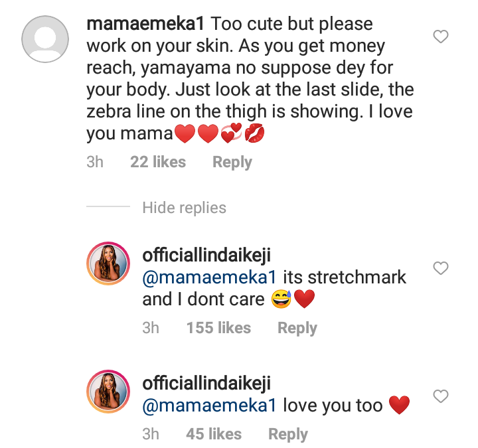Reply to the stretchmark comment
This screenshot has height=448, width=478.
point(297,328)
